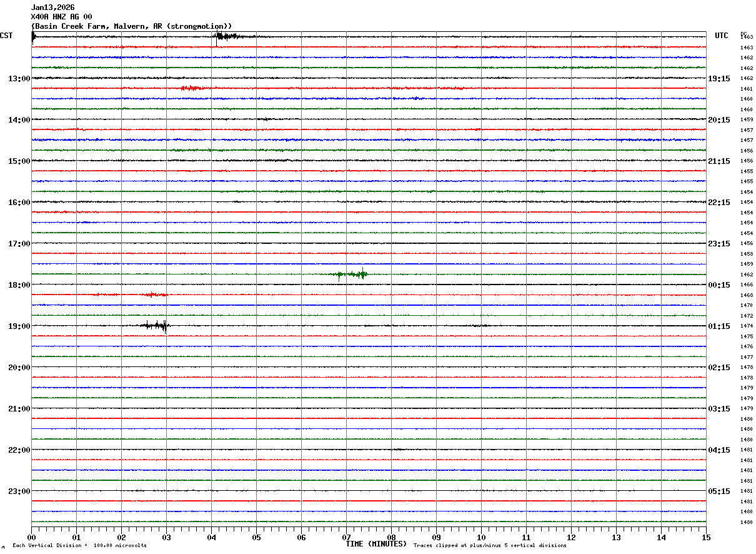
Task: Select the 23:00 CST time label
Action: tap(19, 491)
